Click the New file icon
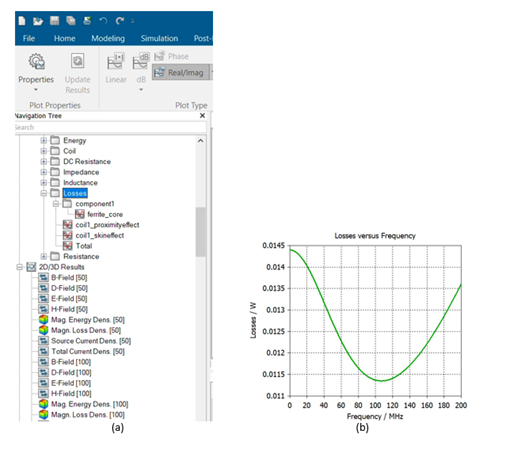Image resolution: width=525 pixels, height=457 pixels. (x=22, y=21)
